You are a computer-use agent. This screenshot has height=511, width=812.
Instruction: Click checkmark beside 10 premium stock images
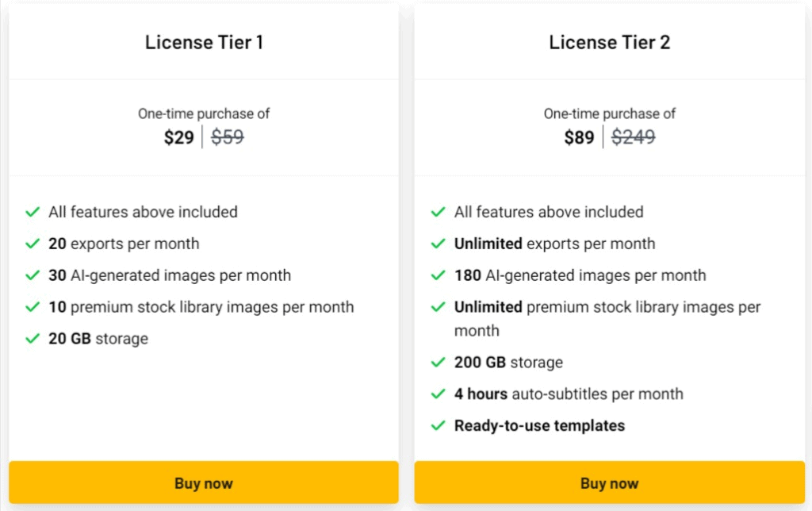pyautogui.click(x=33, y=306)
